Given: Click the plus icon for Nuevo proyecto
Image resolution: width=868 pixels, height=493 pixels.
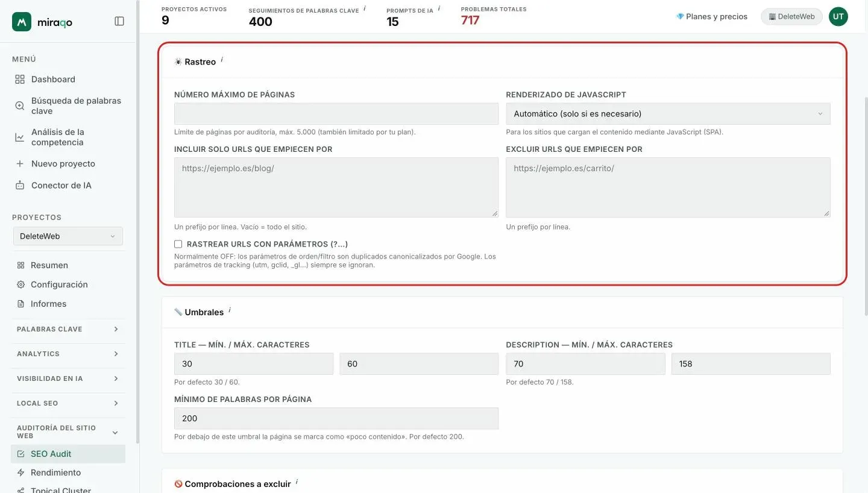Looking at the screenshot, I should tap(20, 164).
